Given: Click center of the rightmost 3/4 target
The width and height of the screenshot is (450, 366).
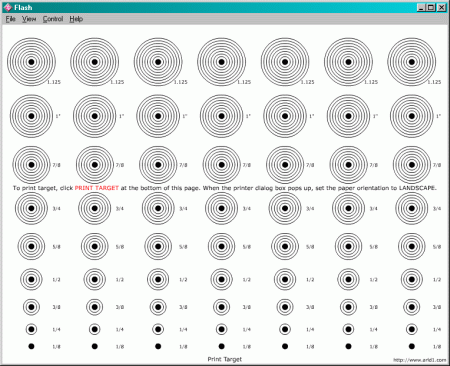Looking at the screenshot, I should point(412,208).
